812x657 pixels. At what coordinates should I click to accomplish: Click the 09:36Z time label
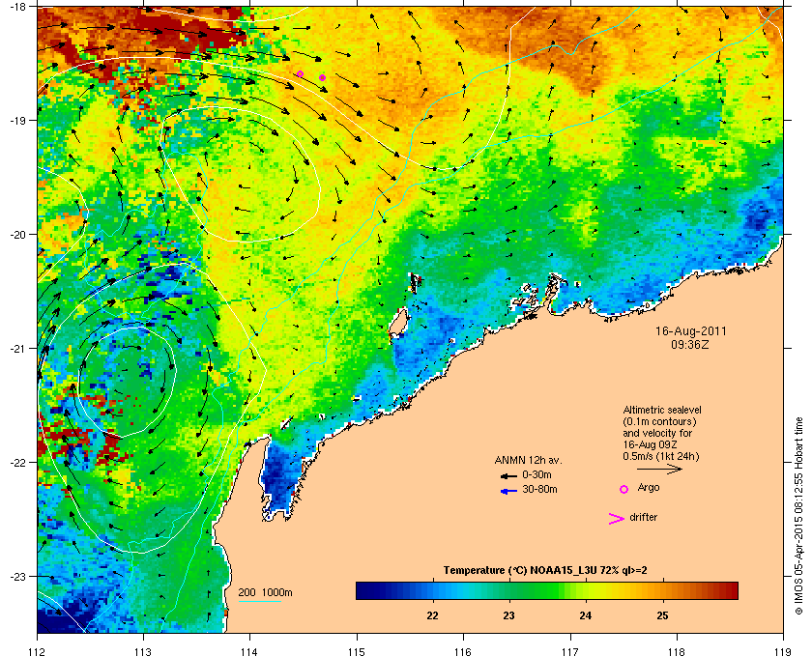tap(690, 344)
